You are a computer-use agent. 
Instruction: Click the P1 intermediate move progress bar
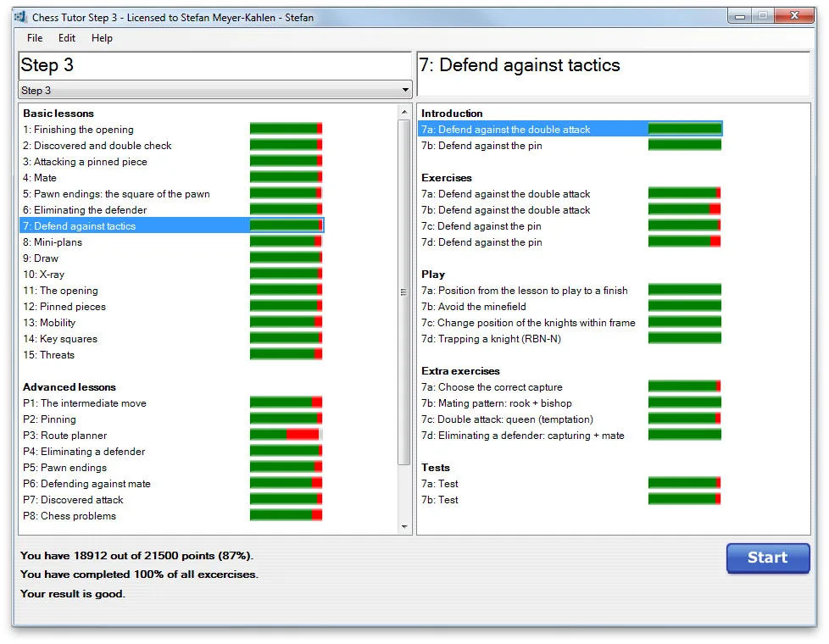(x=286, y=402)
